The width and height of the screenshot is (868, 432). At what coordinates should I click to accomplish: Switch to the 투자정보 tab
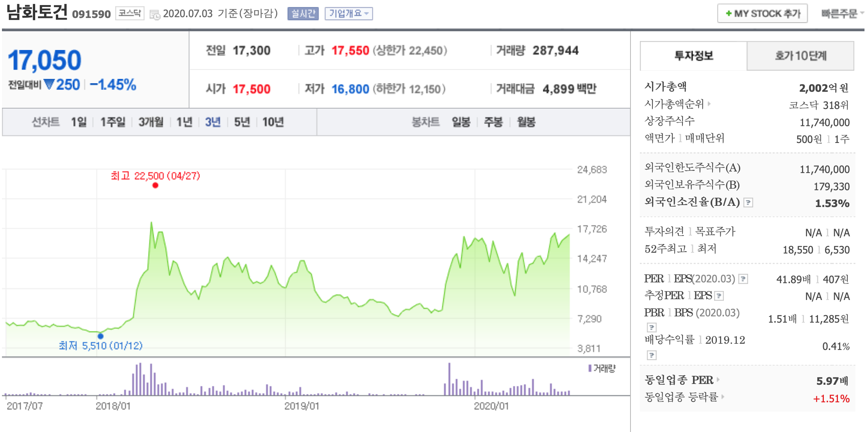pos(694,56)
